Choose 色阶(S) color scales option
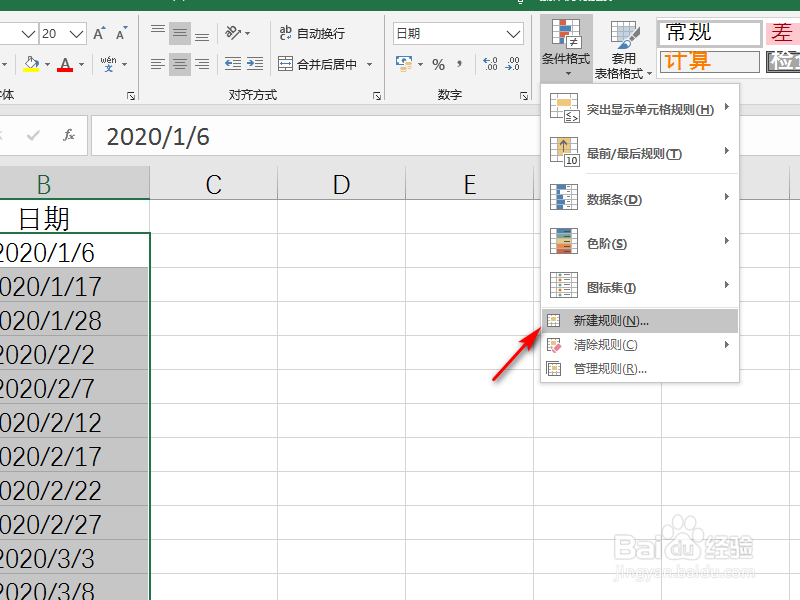 [x=640, y=243]
